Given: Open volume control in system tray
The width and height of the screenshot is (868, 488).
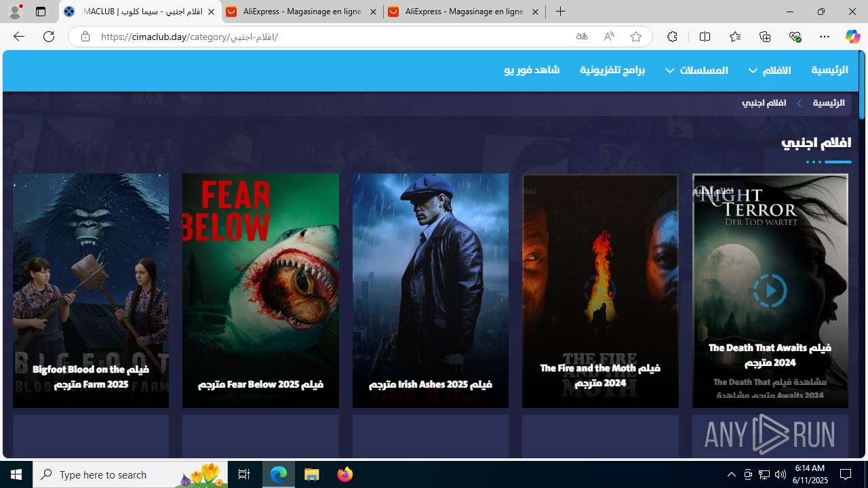Looking at the screenshot, I should 781,474.
